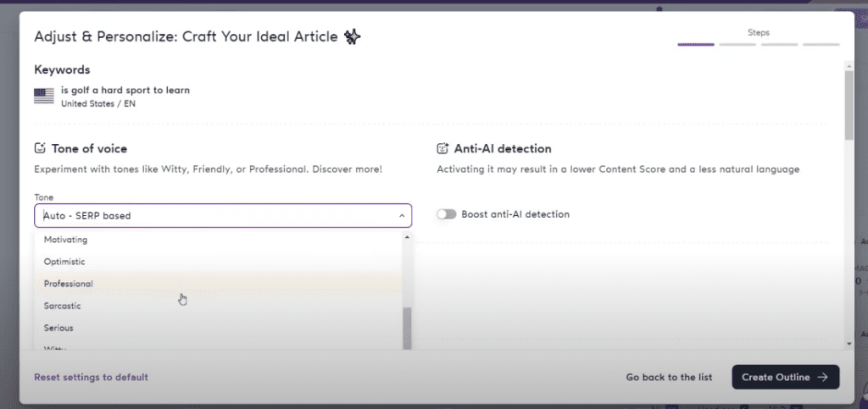868x409 pixels.
Task: Click the first highlighted Steps progress segment
Action: tap(695, 44)
